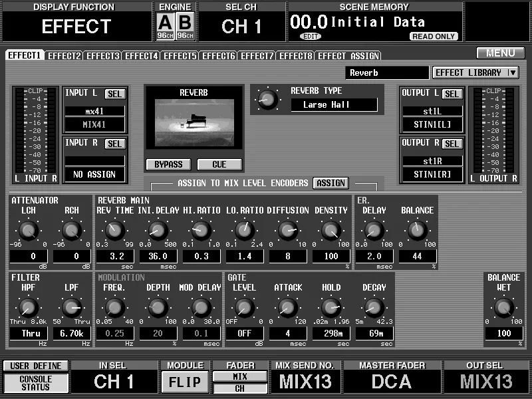Click the ER. BALANCE knob

418,230
